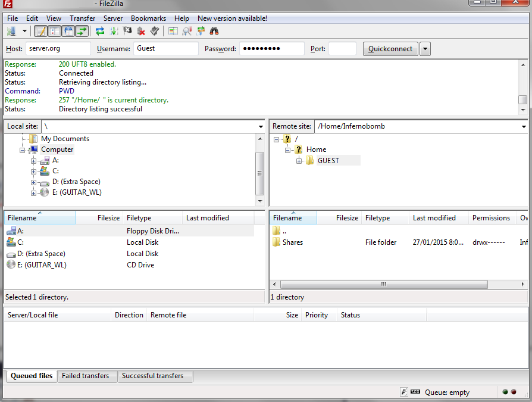This screenshot has width=532, height=402.
Task: Open the Quickconnect history dropdown
Action: tap(425, 49)
